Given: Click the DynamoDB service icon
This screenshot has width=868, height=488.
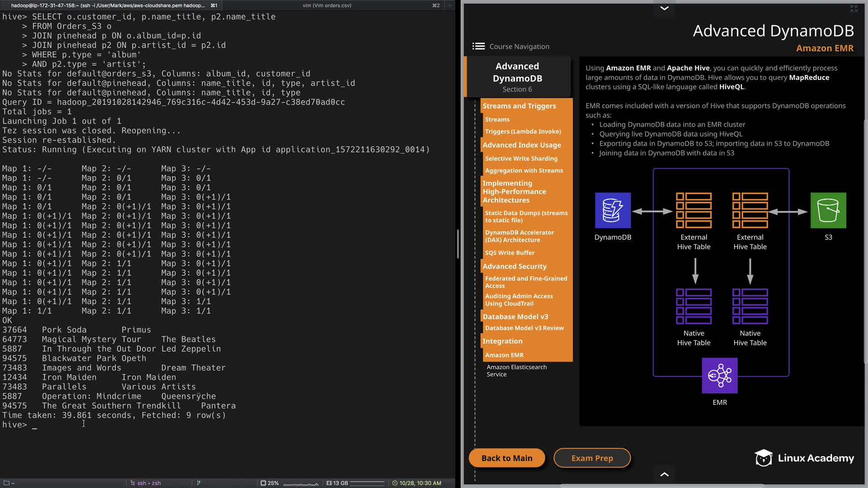Looking at the screenshot, I should 613,211.
